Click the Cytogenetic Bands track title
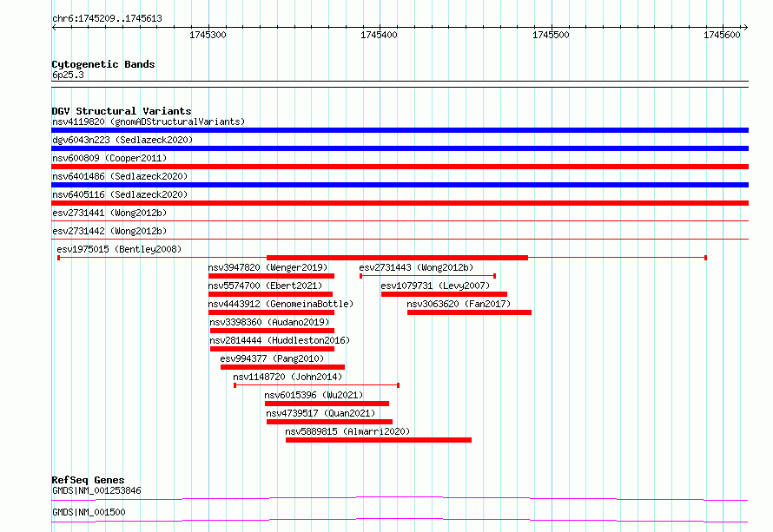Image resolution: width=773 pixels, height=532 pixels. click(103, 64)
